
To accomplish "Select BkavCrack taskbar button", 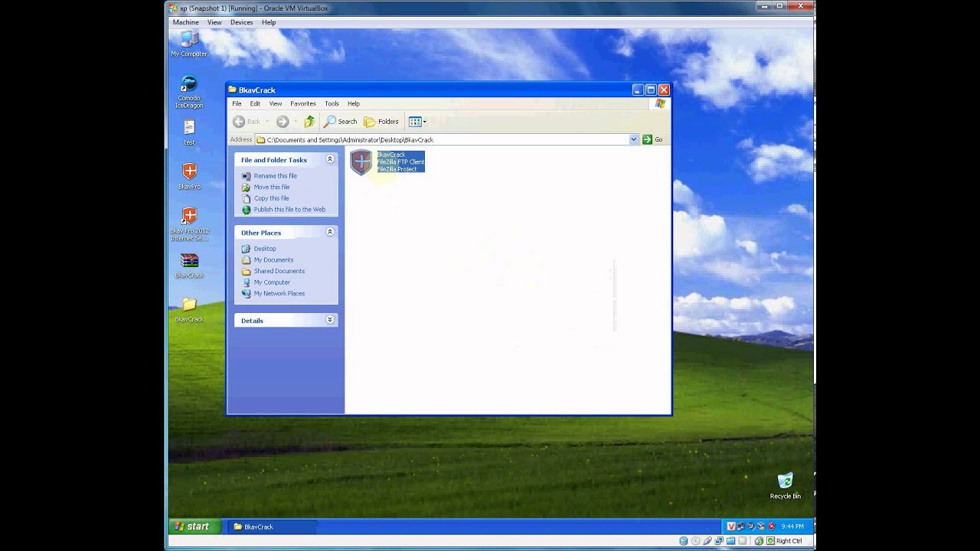I will (x=271, y=527).
